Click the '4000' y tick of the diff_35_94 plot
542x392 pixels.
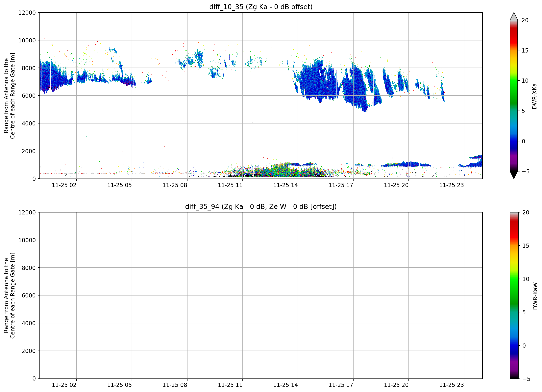pos(29,323)
